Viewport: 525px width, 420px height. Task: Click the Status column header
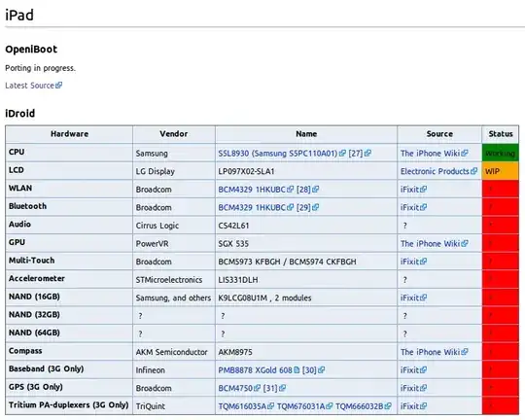click(501, 134)
